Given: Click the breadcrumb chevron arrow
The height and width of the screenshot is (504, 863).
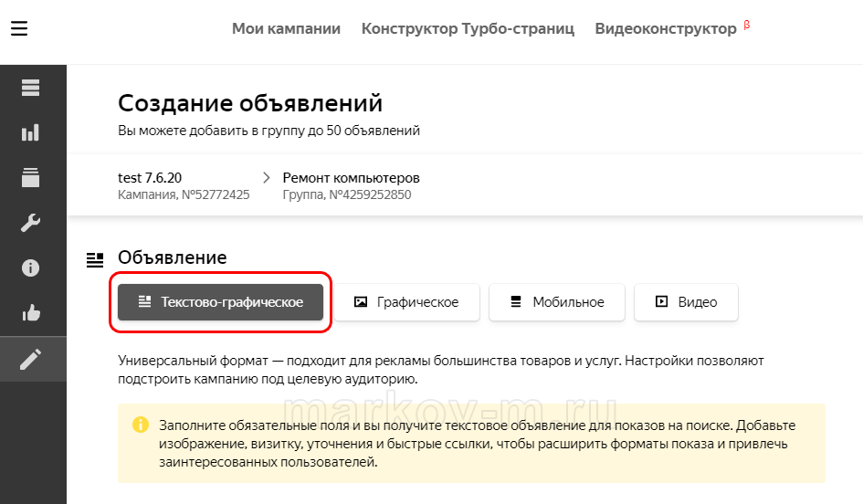Looking at the screenshot, I should point(267,177).
